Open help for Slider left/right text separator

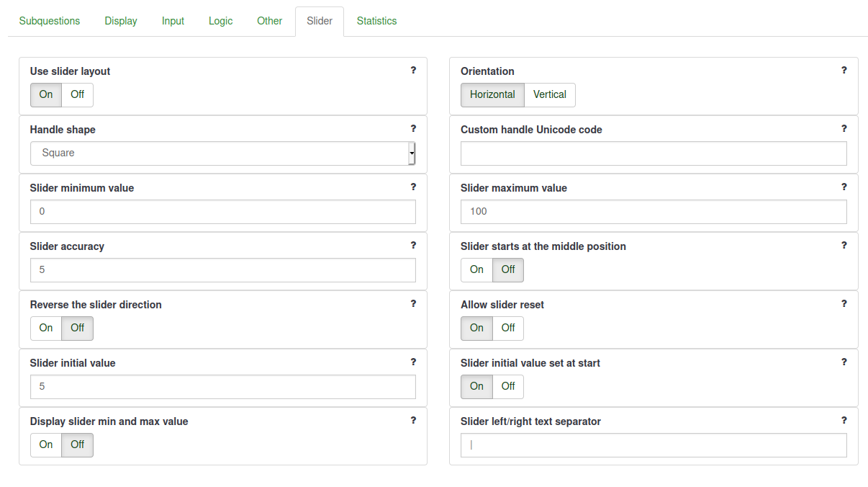pos(844,421)
